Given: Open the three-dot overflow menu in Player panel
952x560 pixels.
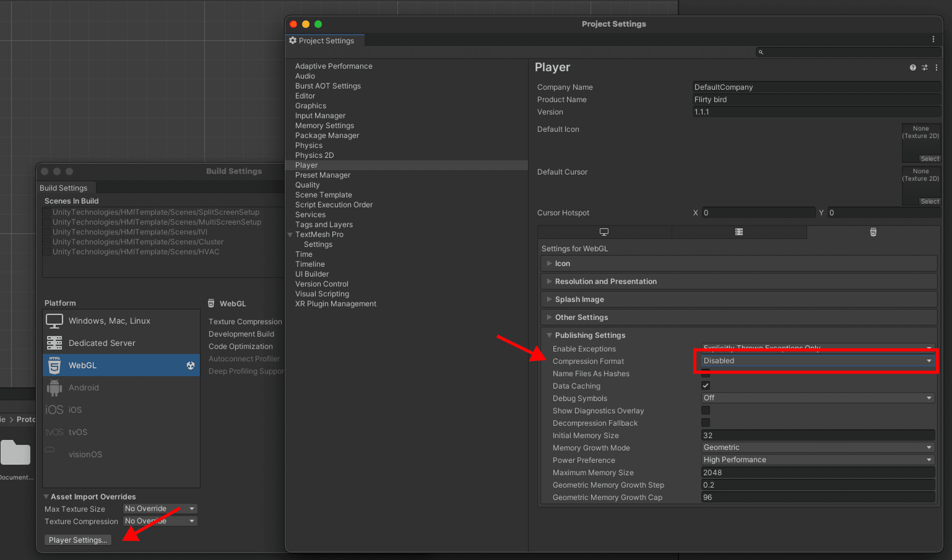Looking at the screenshot, I should 937,68.
